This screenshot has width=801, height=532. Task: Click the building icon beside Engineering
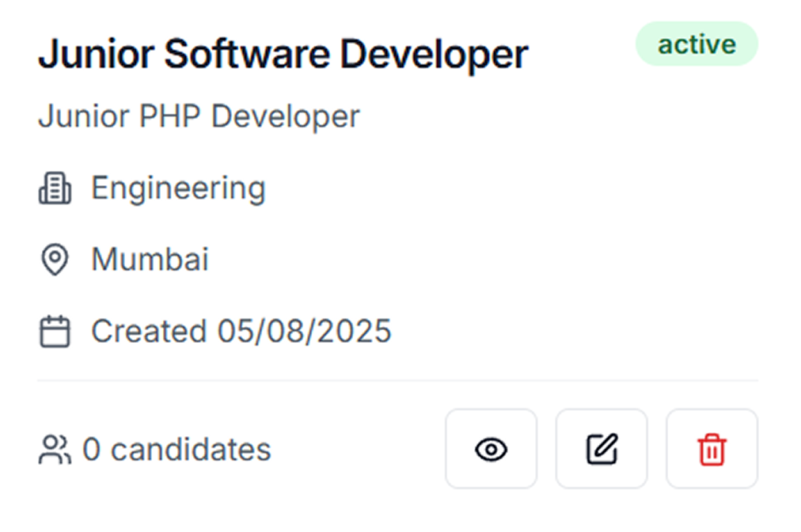pyautogui.click(x=55, y=188)
